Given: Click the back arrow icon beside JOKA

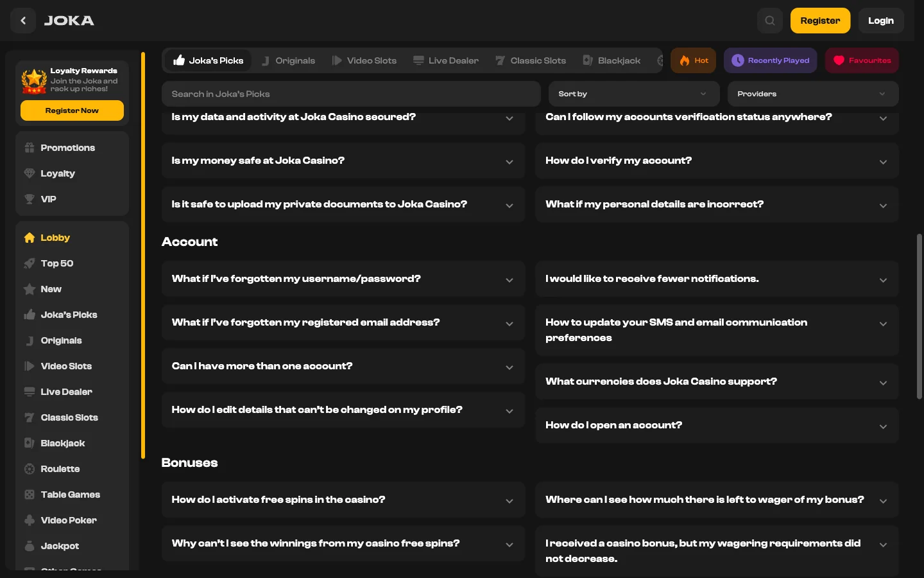Looking at the screenshot, I should (x=23, y=21).
